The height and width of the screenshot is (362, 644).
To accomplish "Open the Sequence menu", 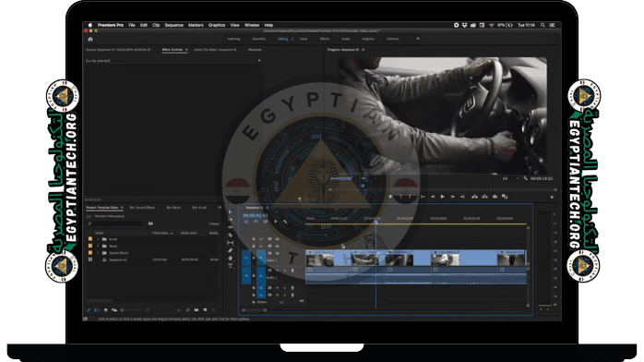I will point(173,25).
